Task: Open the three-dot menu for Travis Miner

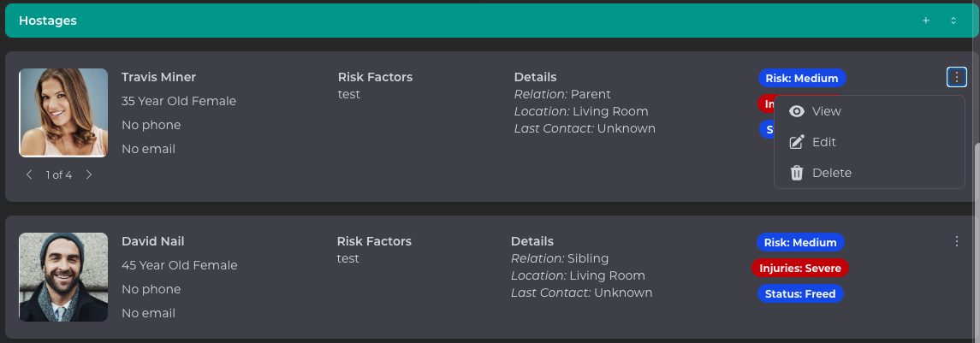Action: pos(957,78)
